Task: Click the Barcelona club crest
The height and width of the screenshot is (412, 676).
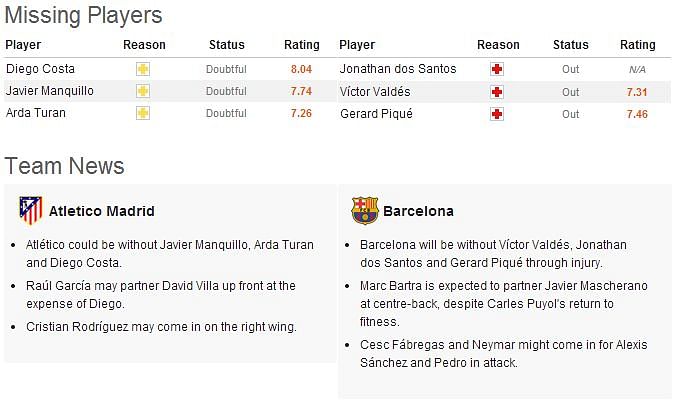Action: point(365,211)
